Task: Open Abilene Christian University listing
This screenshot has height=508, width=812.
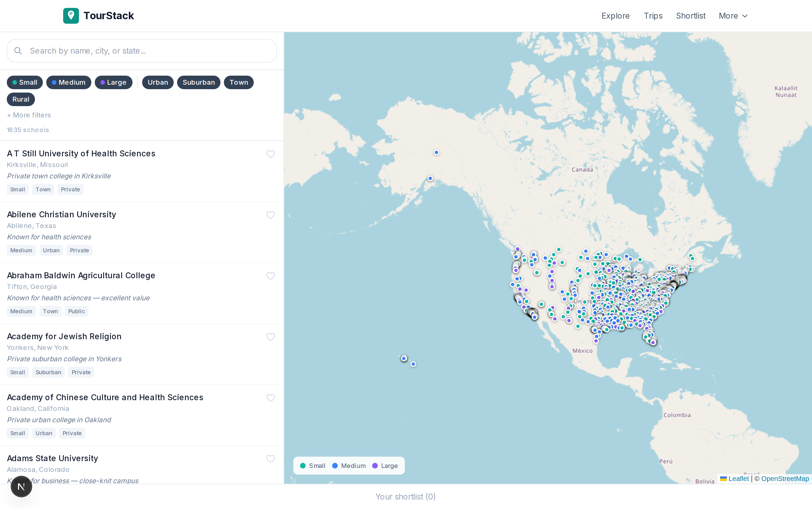Action: pos(61,214)
